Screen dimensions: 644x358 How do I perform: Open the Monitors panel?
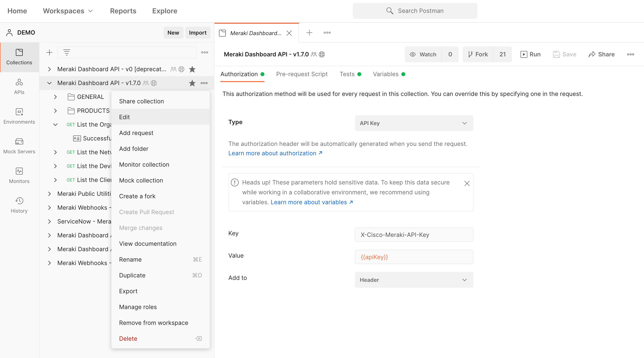click(19, 175)
